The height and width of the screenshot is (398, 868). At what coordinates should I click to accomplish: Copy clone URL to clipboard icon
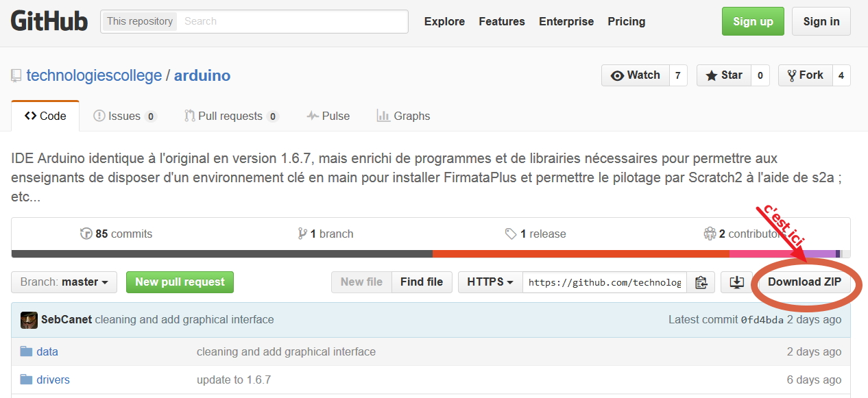click(x=701, y=282)
